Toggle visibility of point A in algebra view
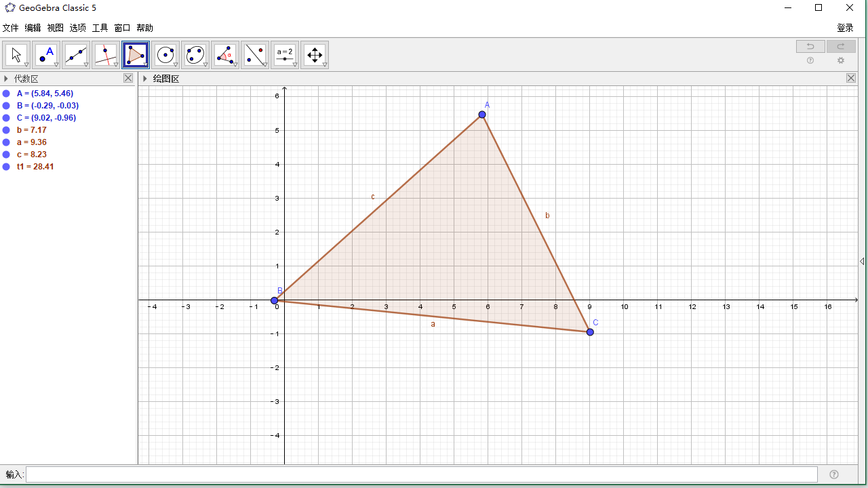Viewport: 868px width, 488px height. click(x=7, y=94)
